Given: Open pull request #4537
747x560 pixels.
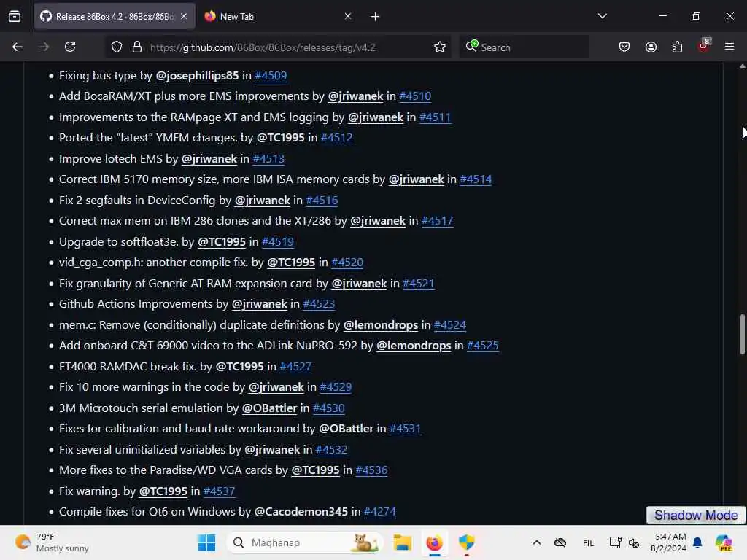Looking at the screenshot, I should [219, 491].
